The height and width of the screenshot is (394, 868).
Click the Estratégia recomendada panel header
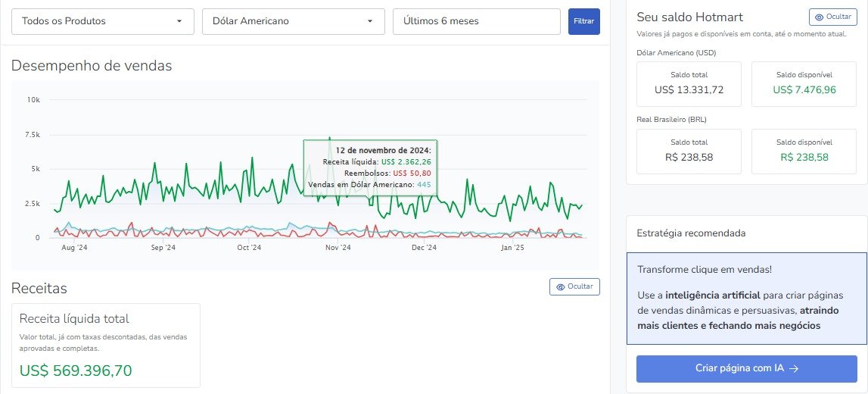coord(691,233)
